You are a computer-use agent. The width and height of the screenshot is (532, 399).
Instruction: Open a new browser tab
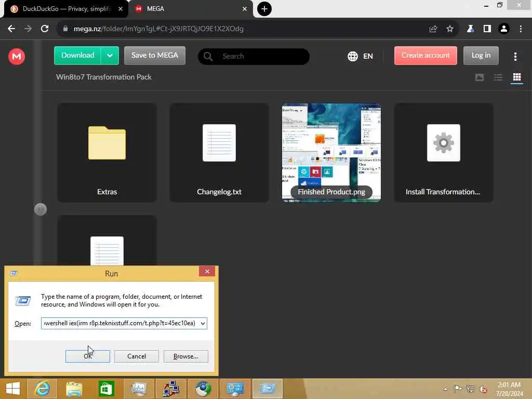pos(264,9)
